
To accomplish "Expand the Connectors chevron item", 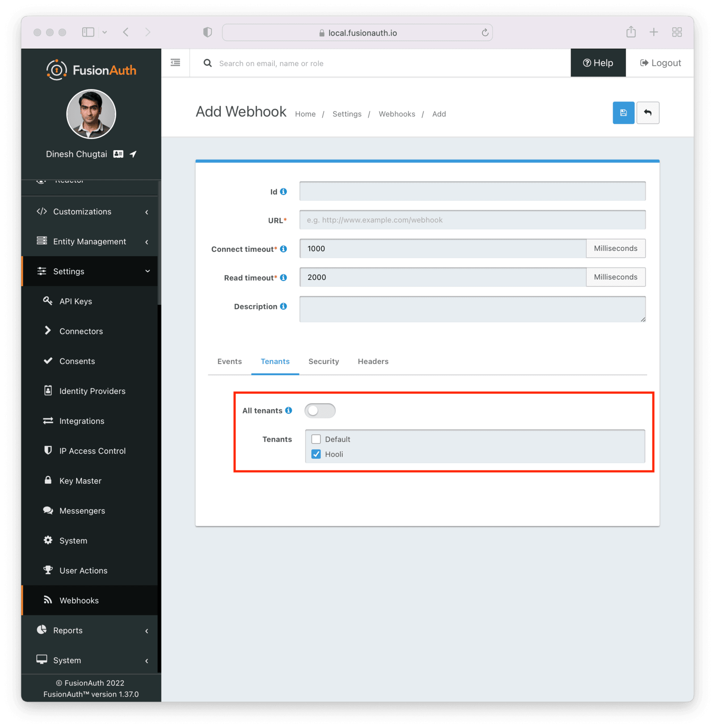I will tap(47, 330).
